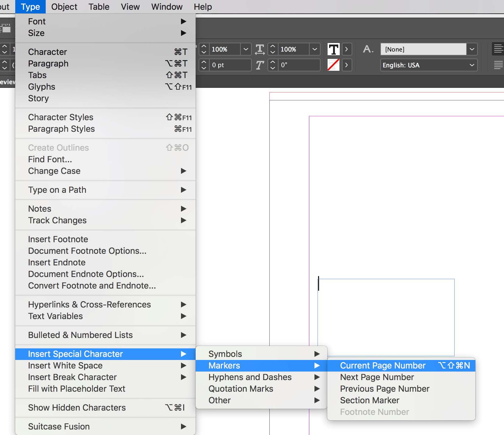
Task: Click the skew angle italic T icon
Action: (260, 65)
